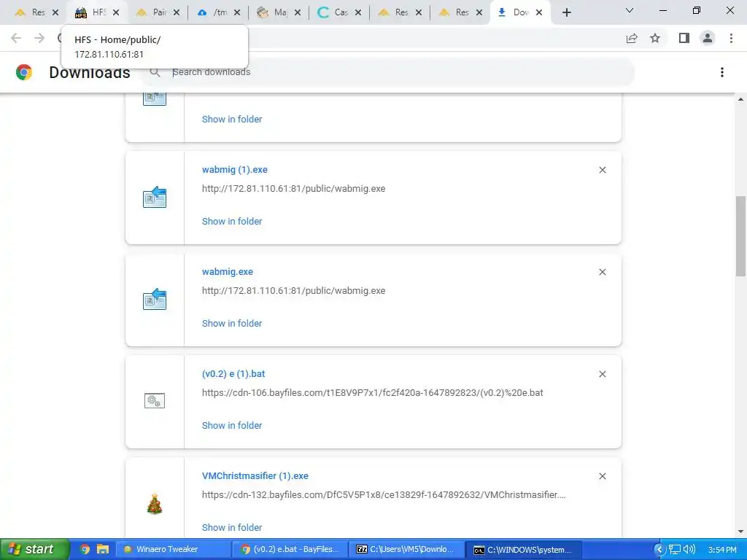The height and width of the screenshot is (560, 747).
Task: Bookmark this page with the star
Action: tap(655, 38)
